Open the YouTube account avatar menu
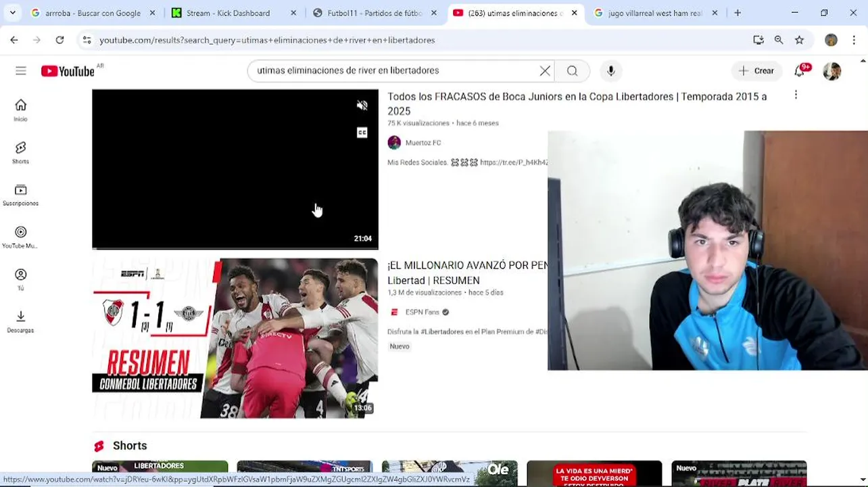This screenshot has width=868, height=487. [832, 71]
